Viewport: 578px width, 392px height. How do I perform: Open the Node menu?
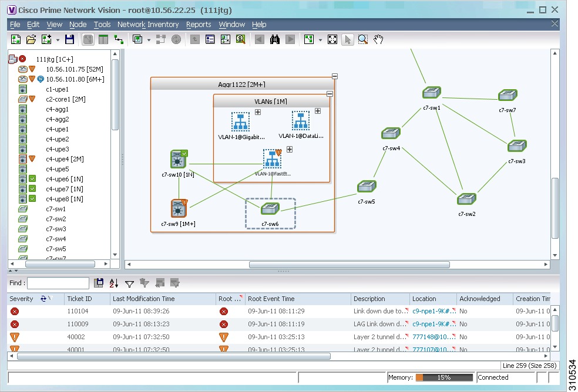tap(78, 24)
